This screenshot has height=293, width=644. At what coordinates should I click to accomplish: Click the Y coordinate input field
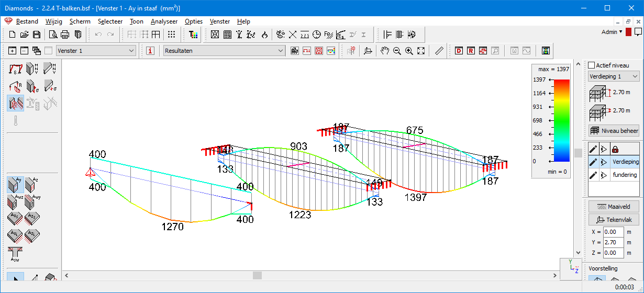(x=613, y=242)
